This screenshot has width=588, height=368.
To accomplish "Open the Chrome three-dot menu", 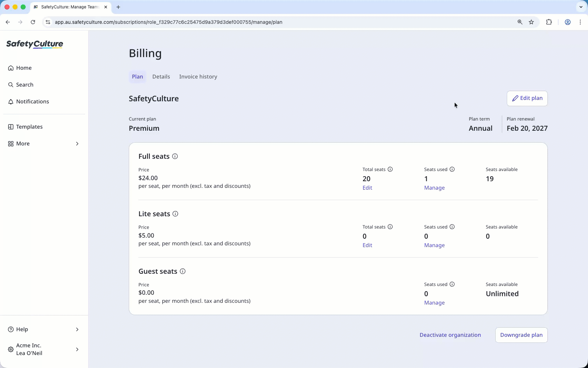I will click(580, 22).
